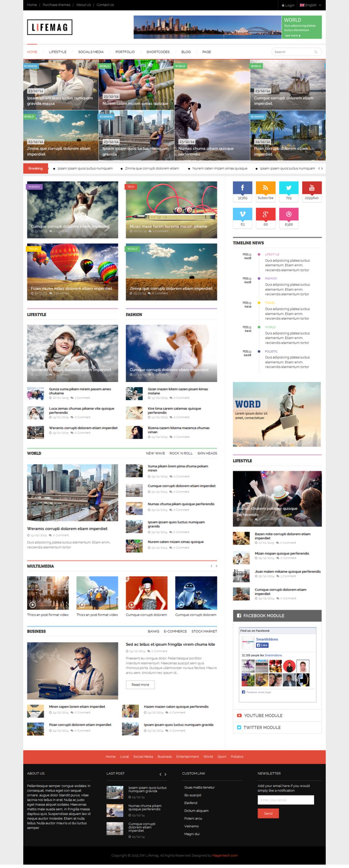Click the Facebook social counter icon
Image resolution: width=349 pixels, height=868 pixels.
click(242, 188)
